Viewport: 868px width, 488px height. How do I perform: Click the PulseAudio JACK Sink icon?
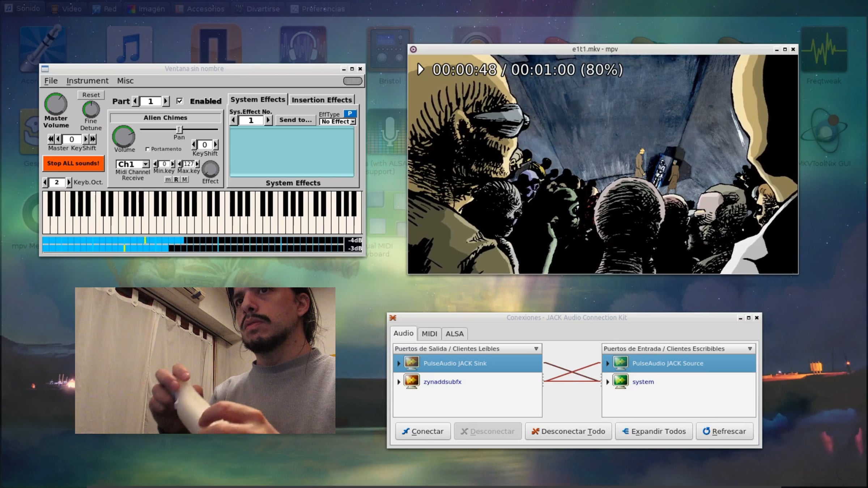[412, 363]
